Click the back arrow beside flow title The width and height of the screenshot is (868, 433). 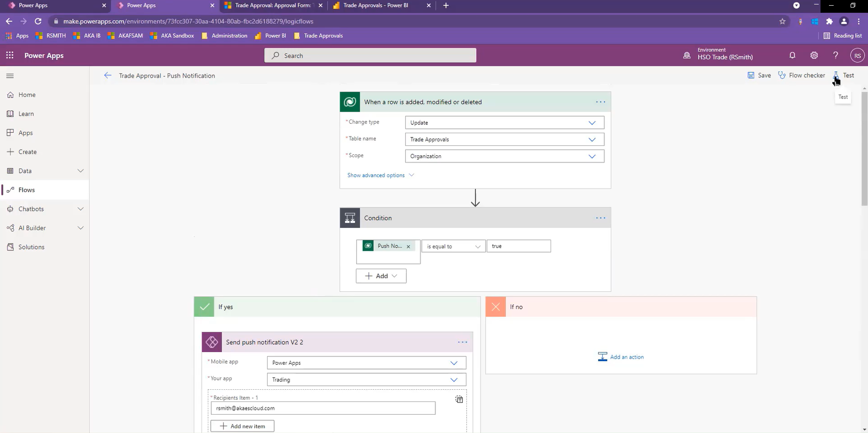tap(108, 76)
